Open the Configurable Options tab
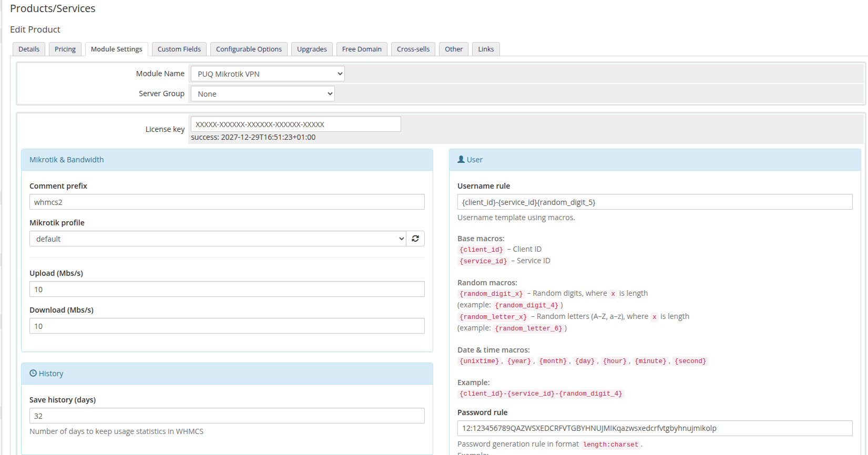The height and width of the screenshot is (455, 868). click(249, 49)
